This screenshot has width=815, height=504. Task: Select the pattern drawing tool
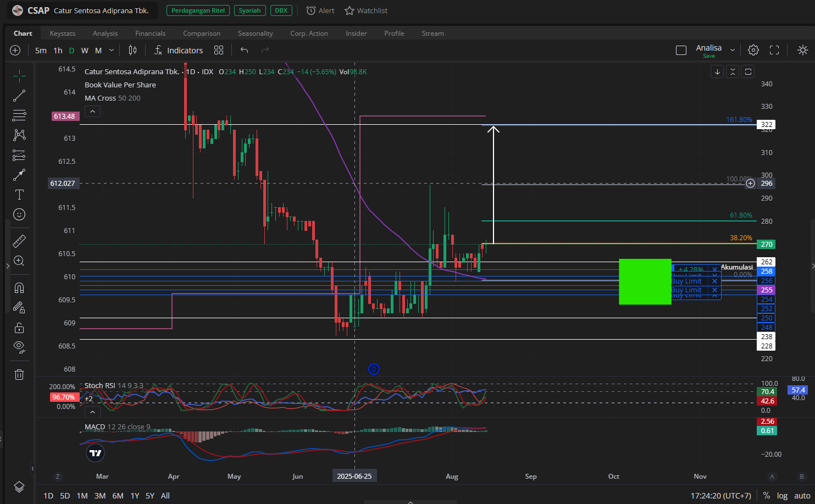[19, 135]
